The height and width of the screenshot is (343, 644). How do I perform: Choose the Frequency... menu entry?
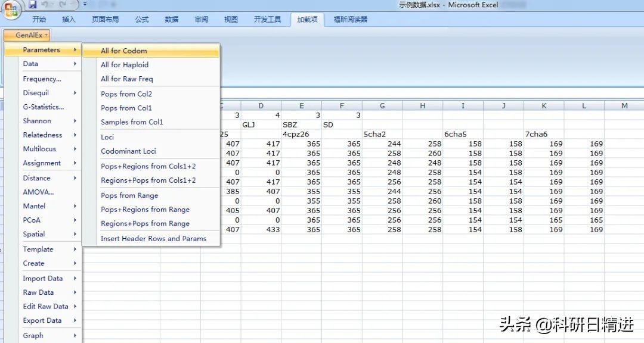(43, 79)
